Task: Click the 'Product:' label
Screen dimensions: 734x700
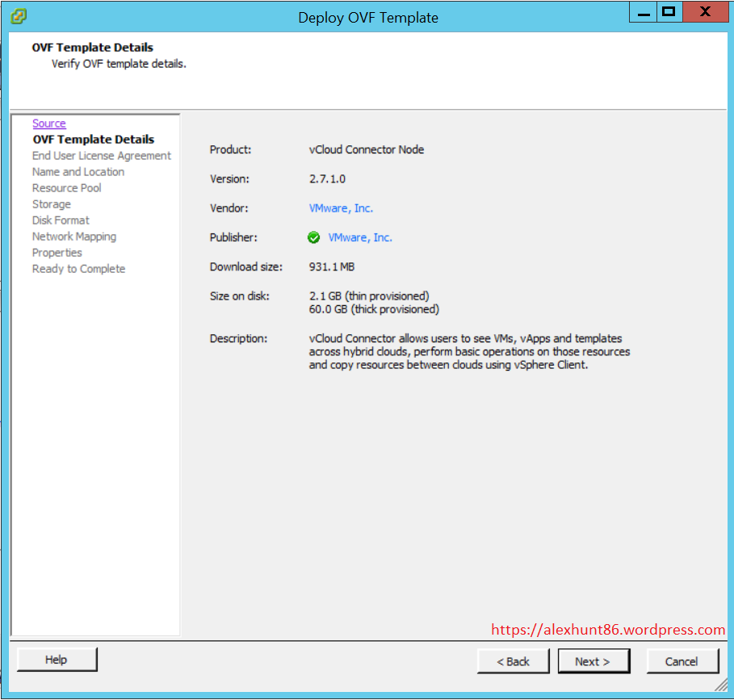Action: 230,149
